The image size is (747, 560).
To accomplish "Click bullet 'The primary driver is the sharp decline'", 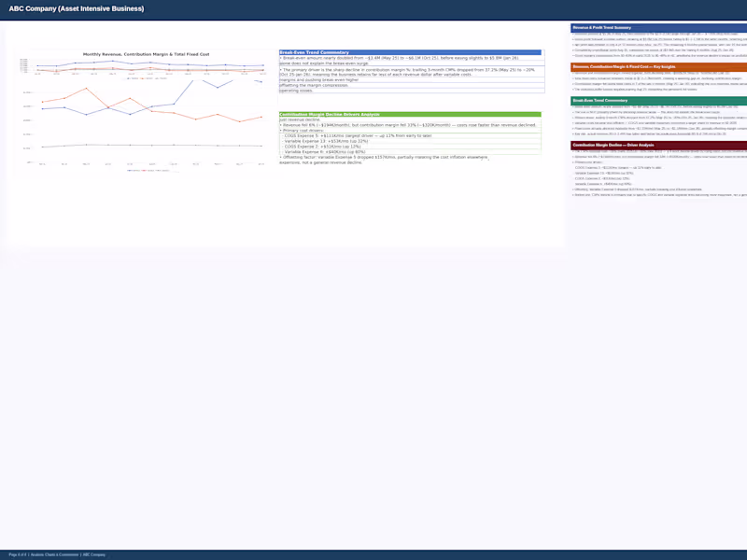I will point(407,72).
